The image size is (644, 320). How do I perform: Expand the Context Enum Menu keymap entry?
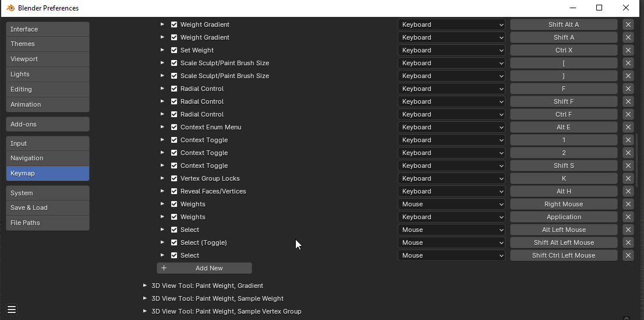click(x=162, y=127)
